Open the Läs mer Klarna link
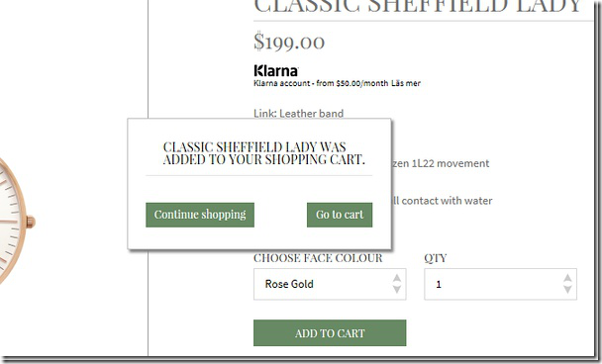This screenshot has height=364, width=602. click(x=406, y=83)
